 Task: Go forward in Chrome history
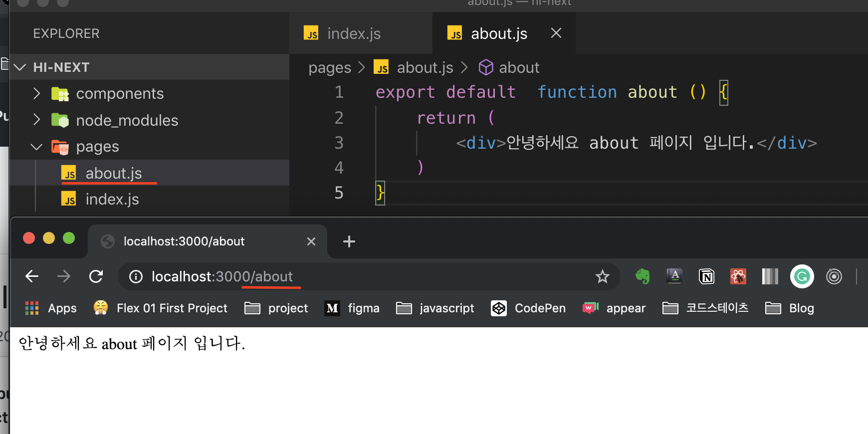(64, 276)
